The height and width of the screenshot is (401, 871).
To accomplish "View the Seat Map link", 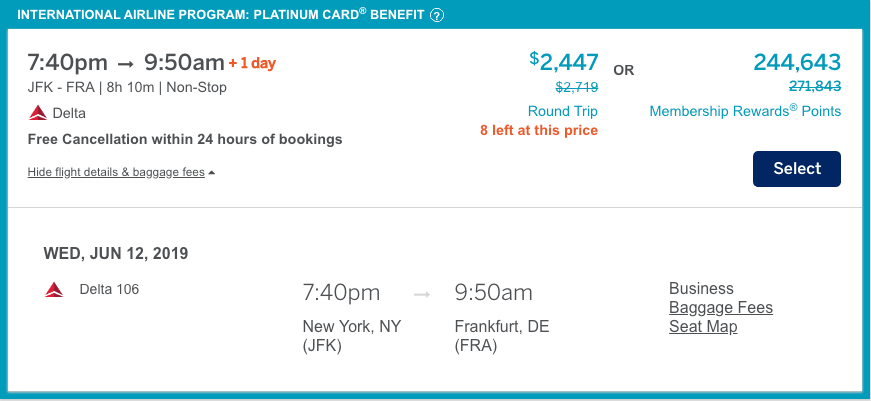I will (702, 327).
